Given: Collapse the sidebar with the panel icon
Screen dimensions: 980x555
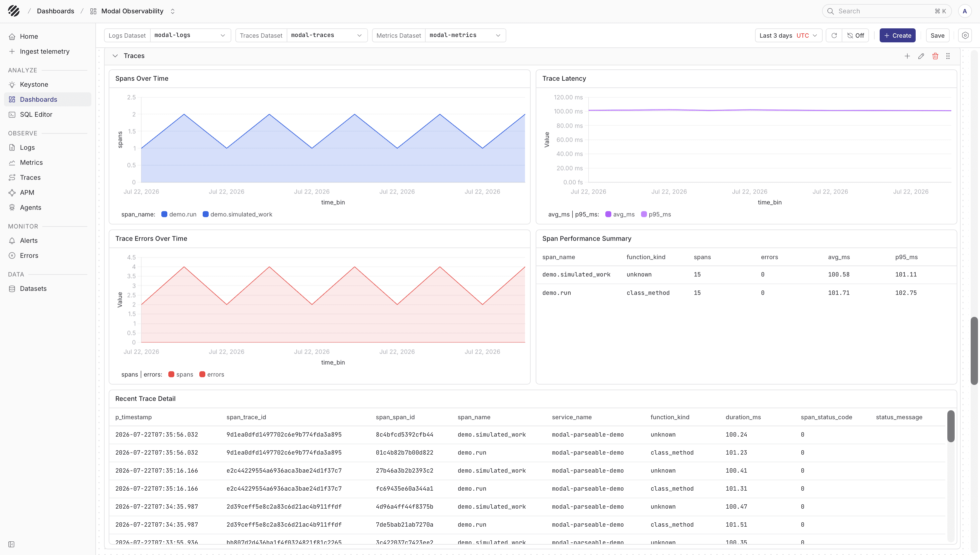Looking at the screenshot, I should point(11,544).
